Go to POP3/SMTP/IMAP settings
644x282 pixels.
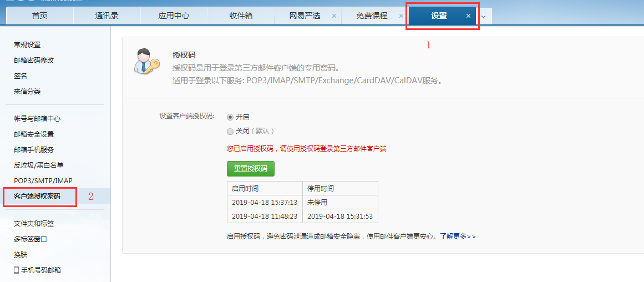(x=43, y=181)
